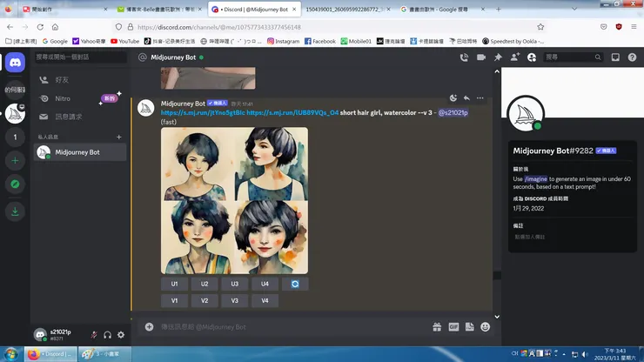Add a server with plus icon
644x362 pixels.
click(x=15, y=161)
